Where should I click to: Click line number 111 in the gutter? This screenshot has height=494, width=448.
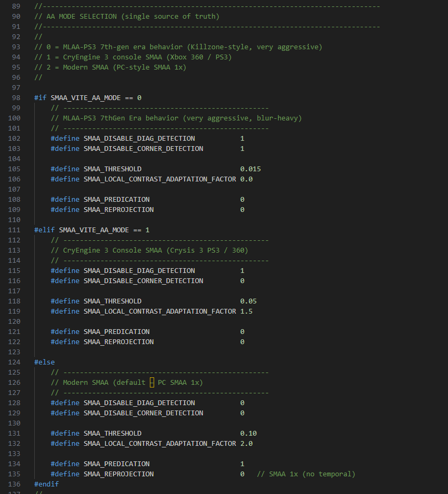pyautogui.click(x=14, y=230)
